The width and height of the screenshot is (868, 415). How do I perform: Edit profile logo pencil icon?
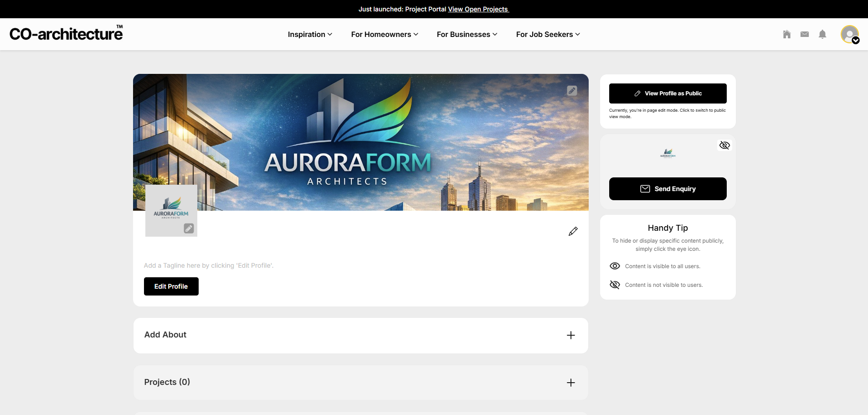189,228
